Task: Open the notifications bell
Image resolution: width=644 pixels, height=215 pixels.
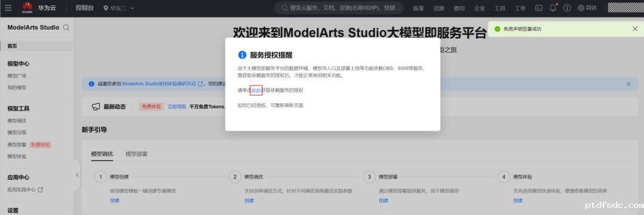Action: (x=553, y=8)
